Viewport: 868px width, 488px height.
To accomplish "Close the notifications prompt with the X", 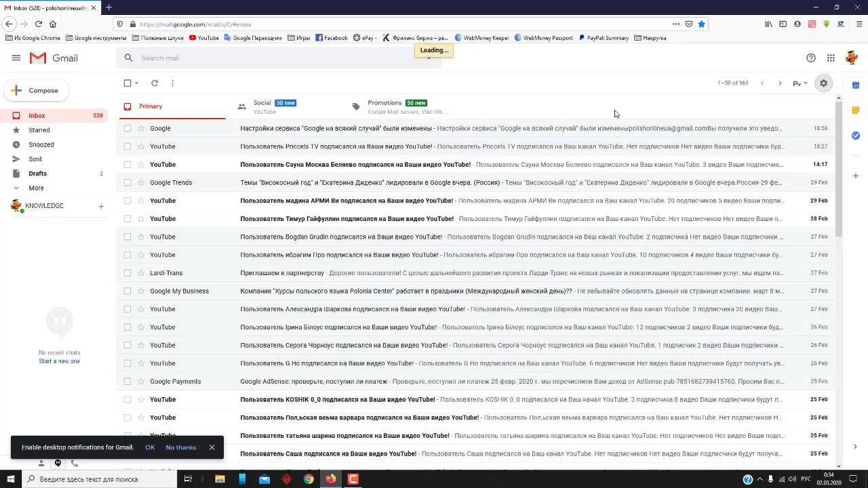I will [212, 447].
